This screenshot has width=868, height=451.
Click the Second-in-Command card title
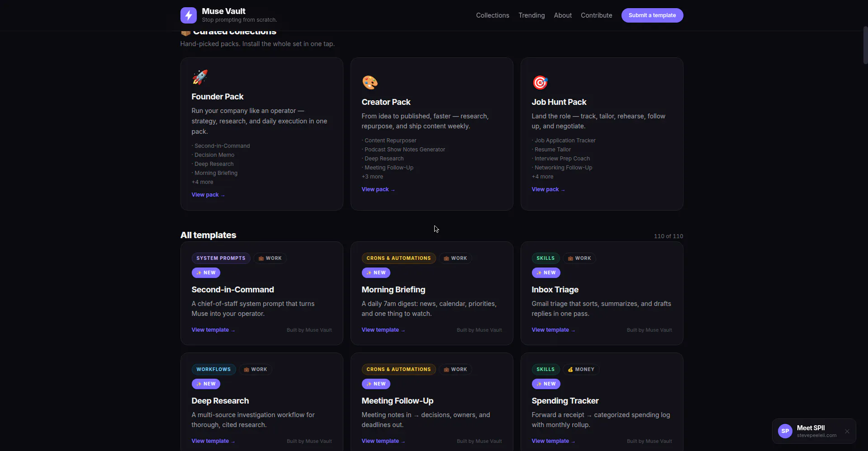[x=232, y=290]
